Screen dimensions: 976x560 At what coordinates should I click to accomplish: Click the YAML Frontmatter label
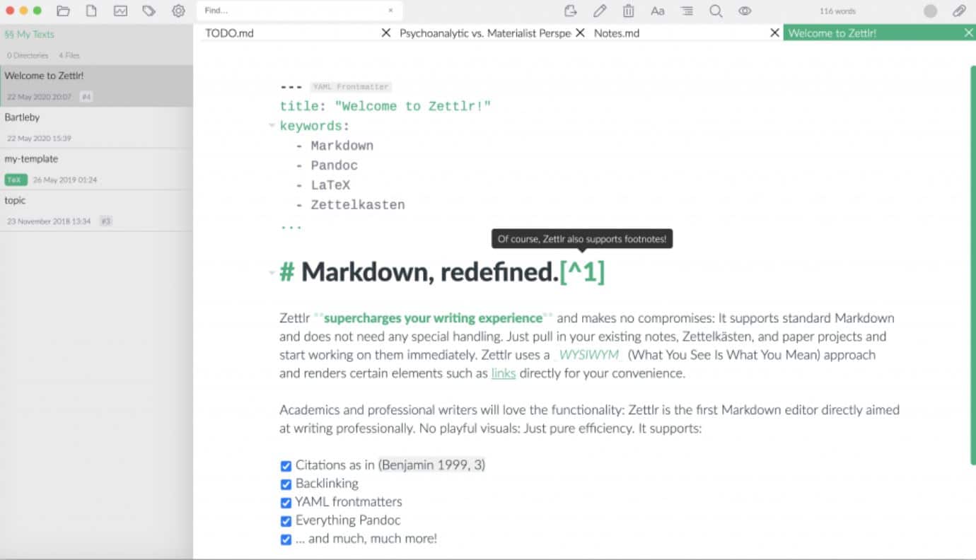pos(351,87)
